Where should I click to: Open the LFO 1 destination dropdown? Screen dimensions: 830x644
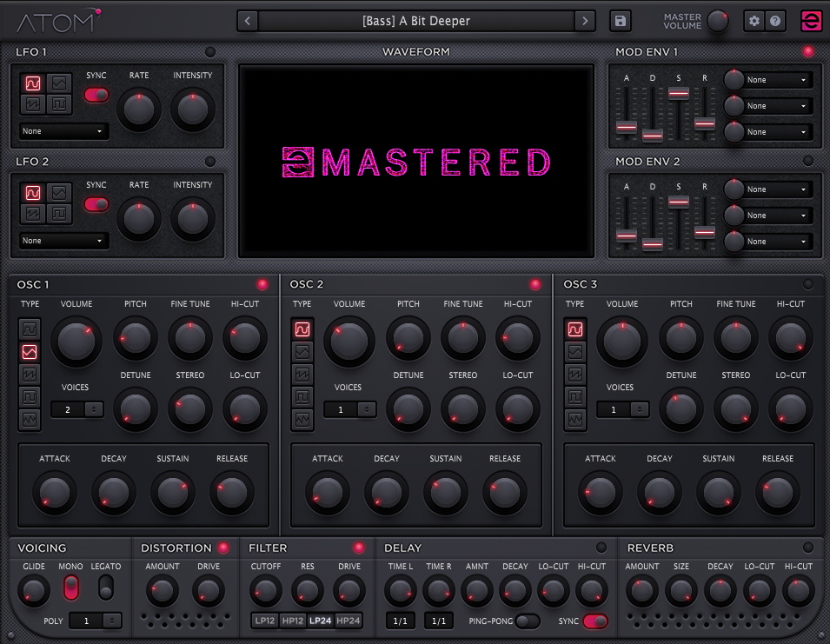tap(64, 131)
